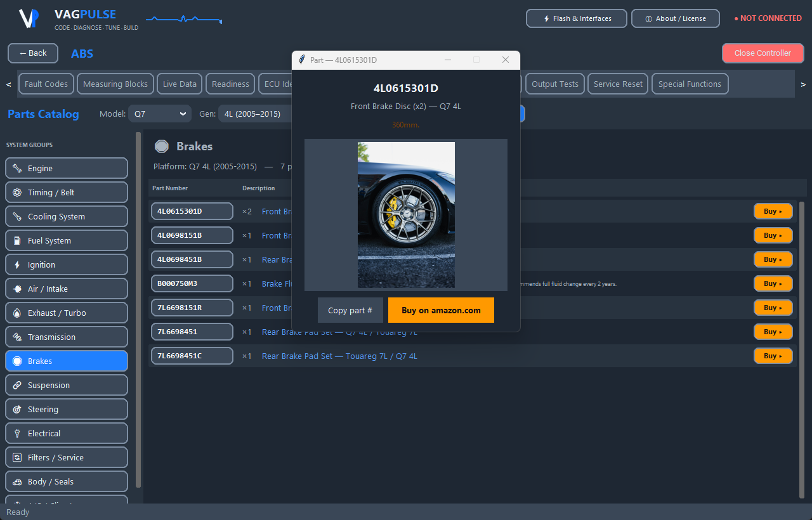This screenshot has width=812, height=520.
Task: Go to the Output Tests tab
Action: click(x=555, y=84)
